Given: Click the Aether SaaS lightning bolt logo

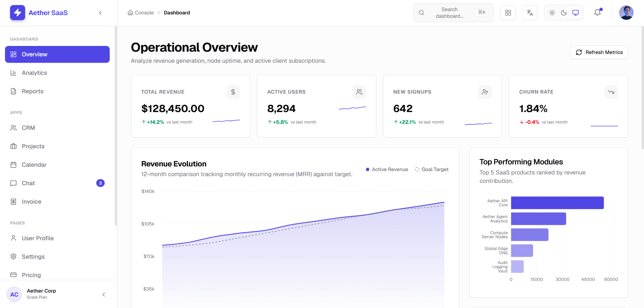Looking at the screenshot, I should pos(17,13).
